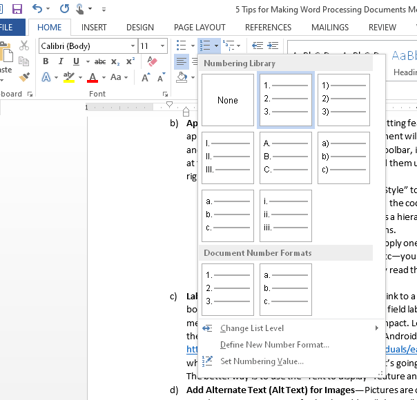Viewport: 417px width, 400px height.
Task: Click the Undo arrow icon
Action: click(x=37, y=9)
